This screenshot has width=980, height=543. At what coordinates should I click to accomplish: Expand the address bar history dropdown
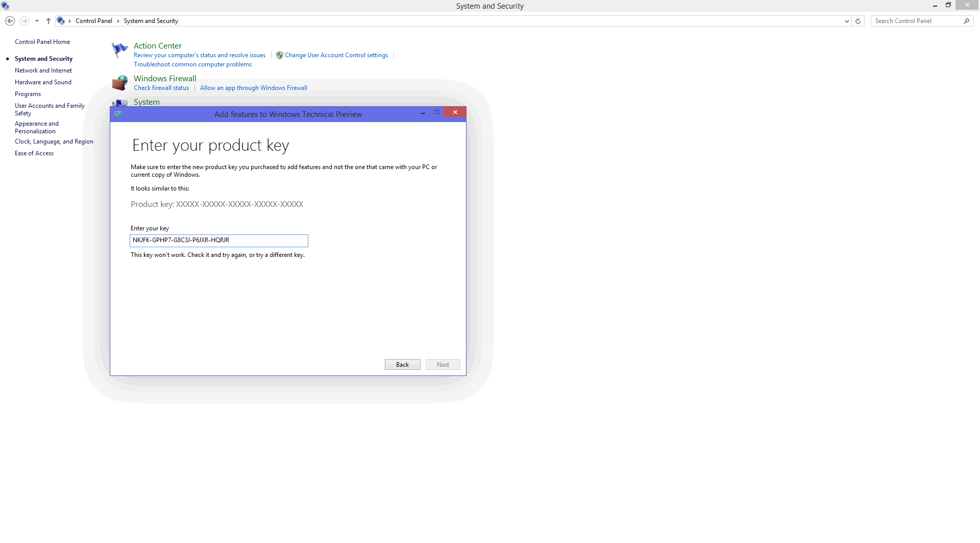[847, 21]
